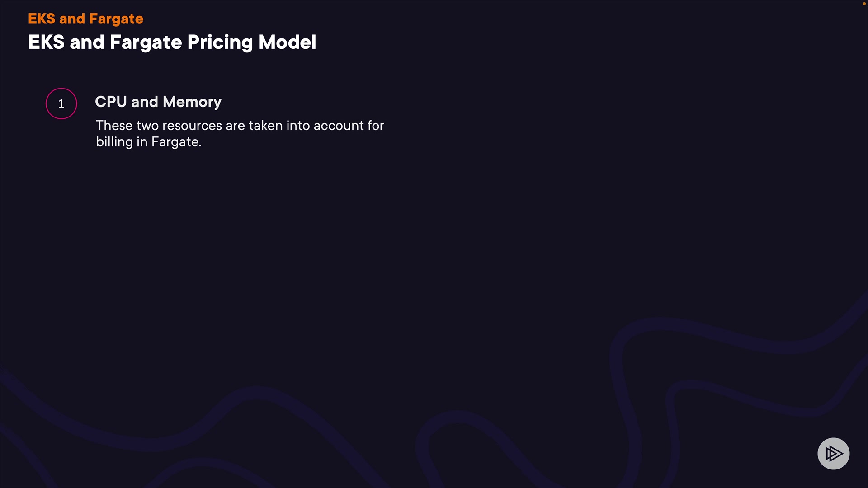The height and width of the screenshot is (488, 868).
Task: Click the word "Memory" in the heading
Action: pyautogui.click(x=192, y=102)
